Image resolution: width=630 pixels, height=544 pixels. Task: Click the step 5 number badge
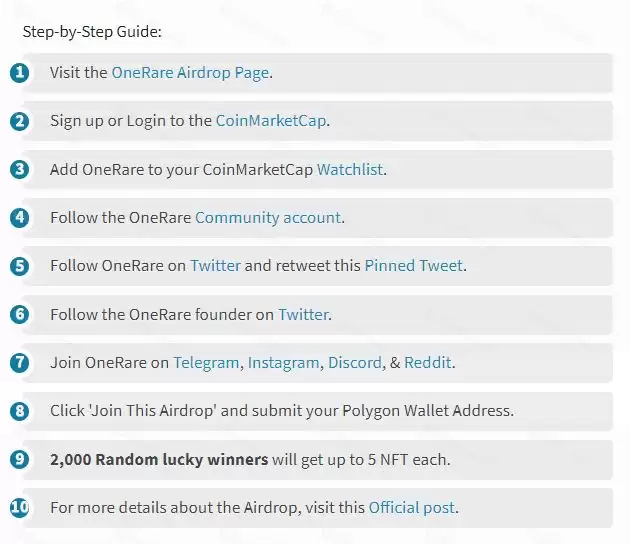click(20, 266)
